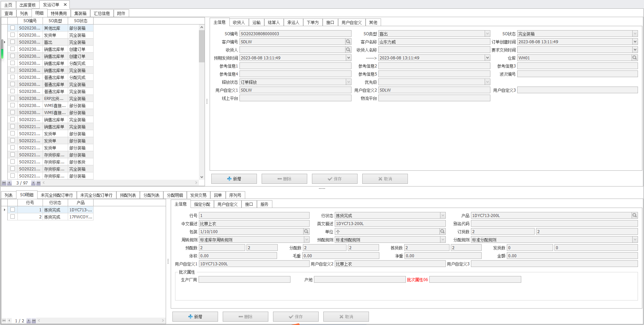This screenshot has width=644, height=325.
Task: Click 保存 button in the SO detail panel
Action: (296, 317)
